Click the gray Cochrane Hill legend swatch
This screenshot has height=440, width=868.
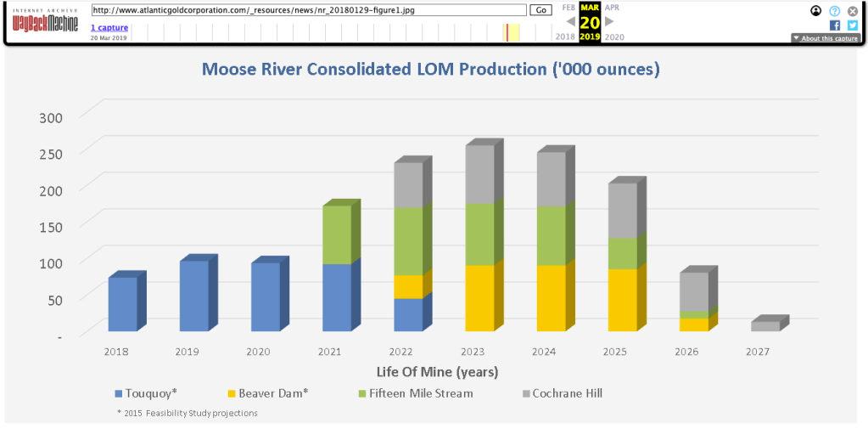pyautogui.click(x=524, y=394)
